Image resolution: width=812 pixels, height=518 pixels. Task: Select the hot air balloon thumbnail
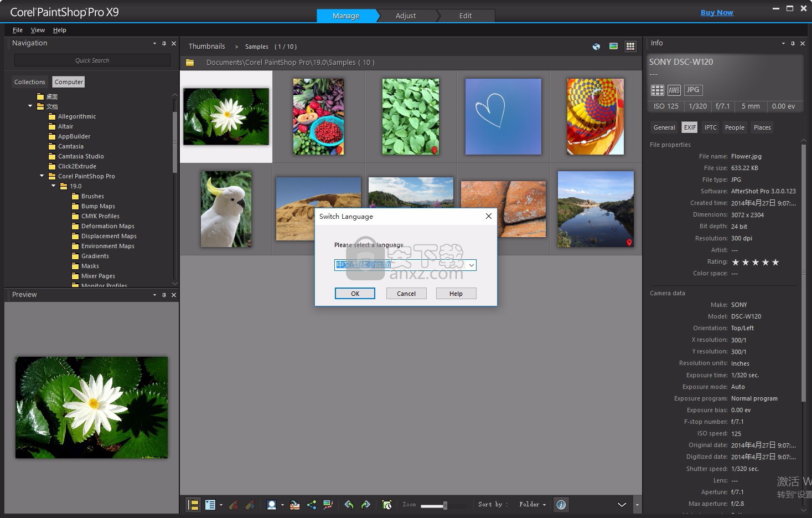click(596, 116)
